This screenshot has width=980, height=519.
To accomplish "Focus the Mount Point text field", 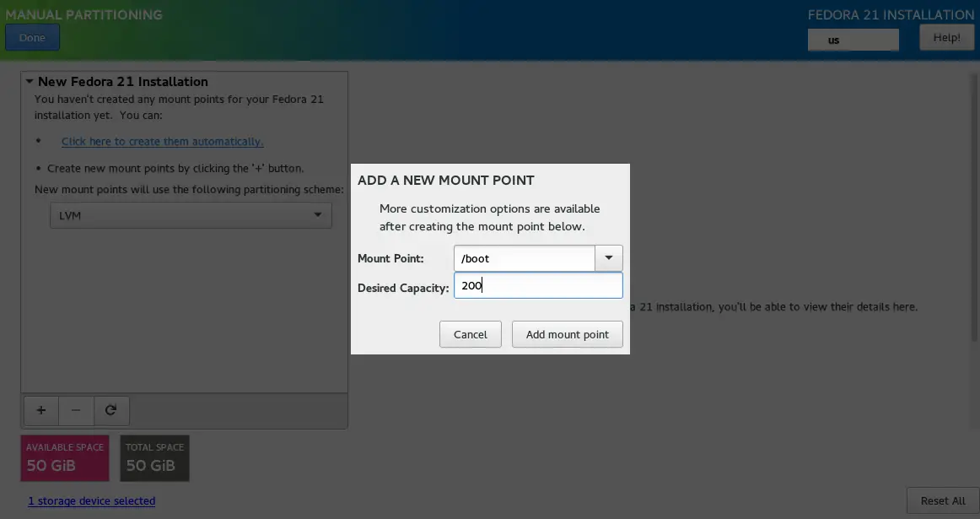I will 525,258.
